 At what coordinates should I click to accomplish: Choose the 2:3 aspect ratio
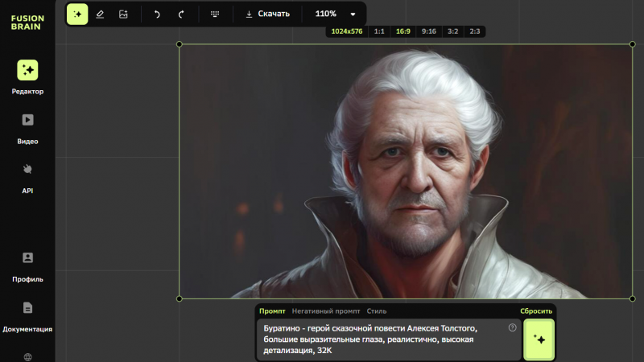pos(475,31)
